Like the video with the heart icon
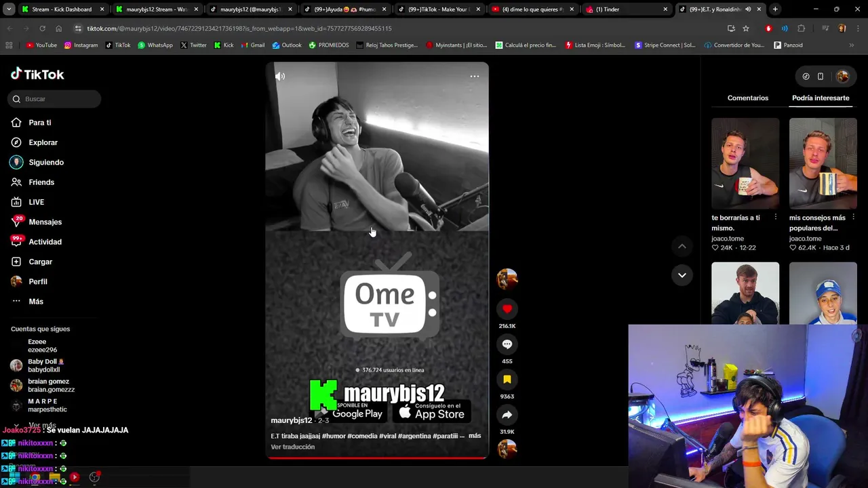This screenshot has width=868, height=488. click(x=507, y=309)
